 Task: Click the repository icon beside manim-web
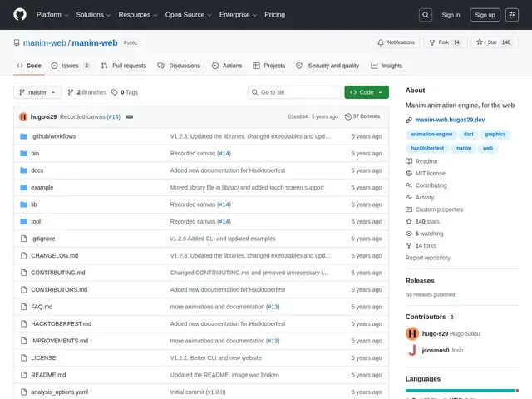[x=17, y=42]
